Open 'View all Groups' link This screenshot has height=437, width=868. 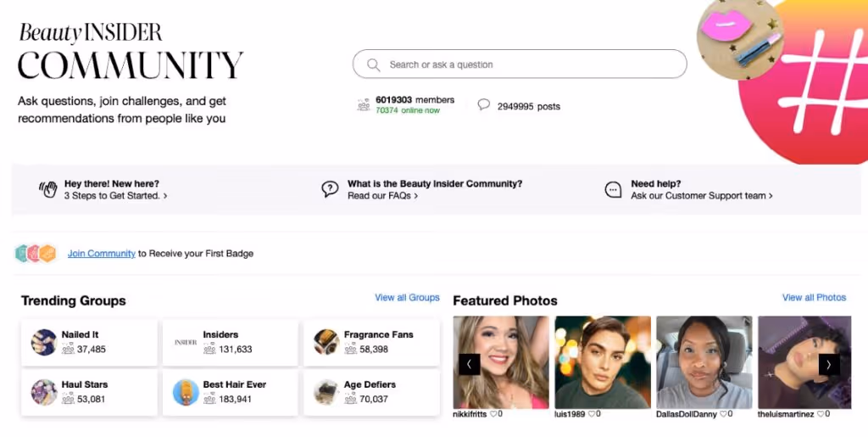(x=407, y=298)
